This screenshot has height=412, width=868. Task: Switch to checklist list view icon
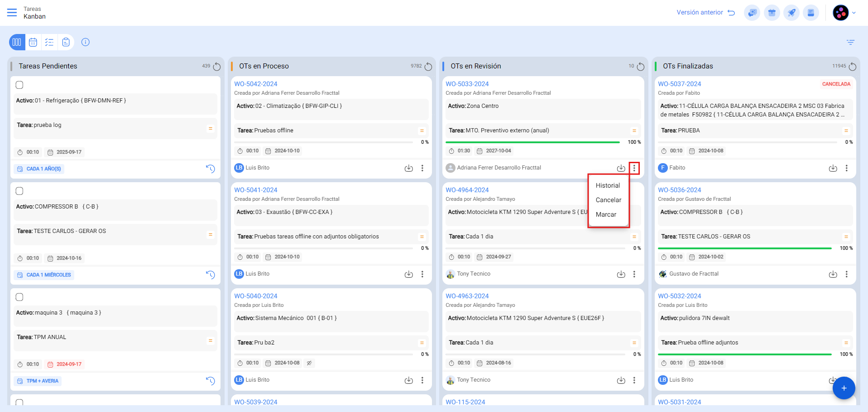(49, 42)
